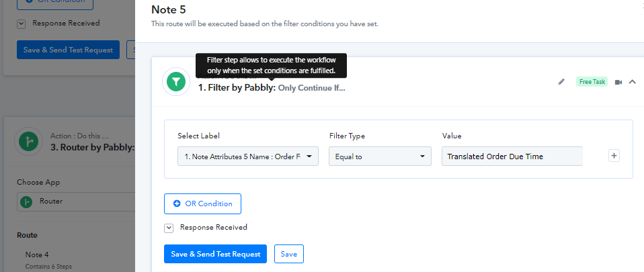Viewport: 644px width, 272px height.
Task: Open the video tutorial camera icon
Action: click(618, 82)
